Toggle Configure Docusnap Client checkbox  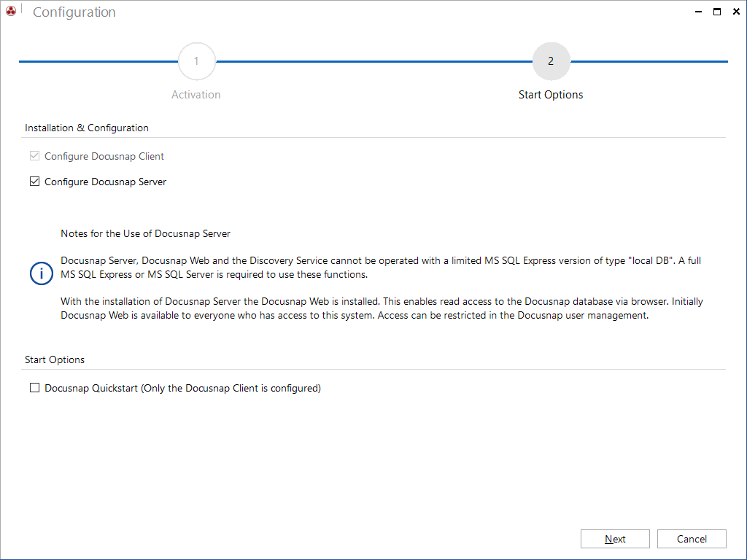[x=34, y=156]
